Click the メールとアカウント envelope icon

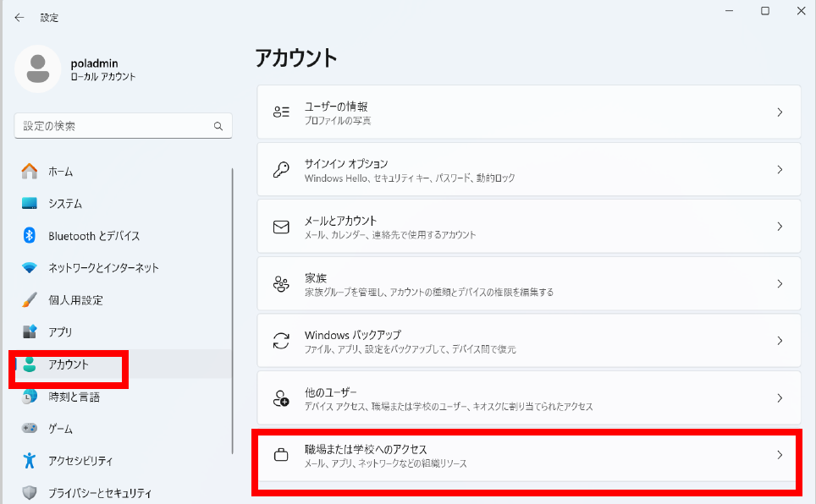(281, 227)
